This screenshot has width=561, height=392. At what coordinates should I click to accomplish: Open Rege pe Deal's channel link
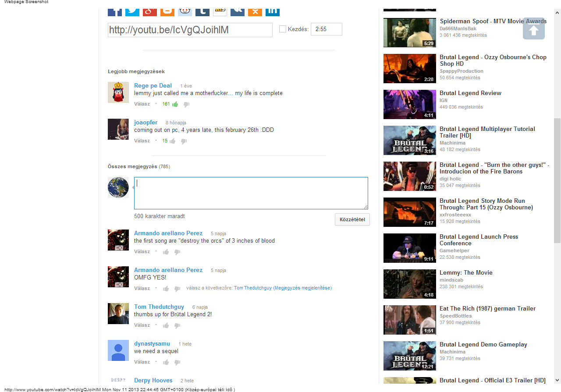tap(153, 86)
